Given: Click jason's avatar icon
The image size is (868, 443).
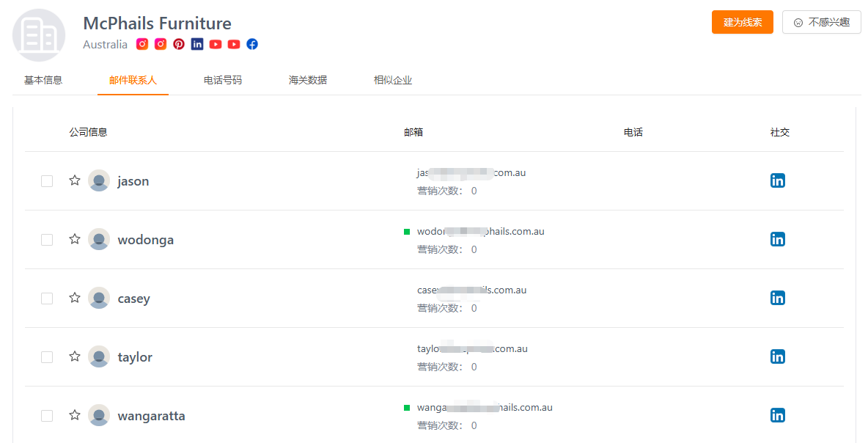Looking at the screenshot, I should 99,180.
